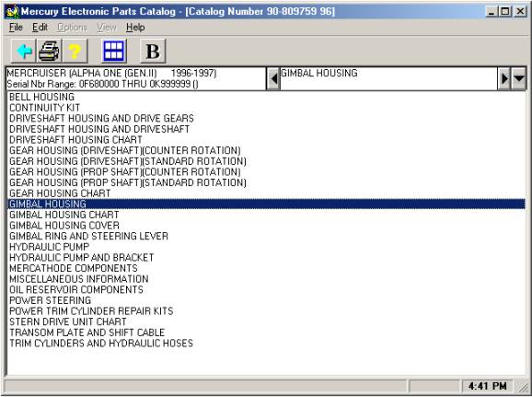Pick TRANSOM PLATE AND SHIFT CABLE

87,333
